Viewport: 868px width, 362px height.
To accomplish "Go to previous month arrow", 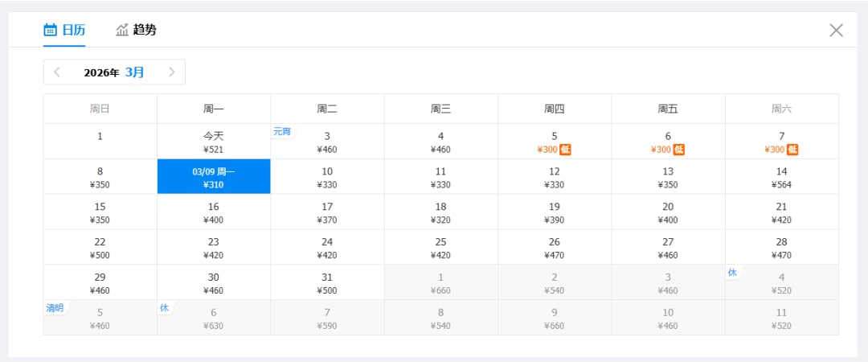I will tap(57, 72).
